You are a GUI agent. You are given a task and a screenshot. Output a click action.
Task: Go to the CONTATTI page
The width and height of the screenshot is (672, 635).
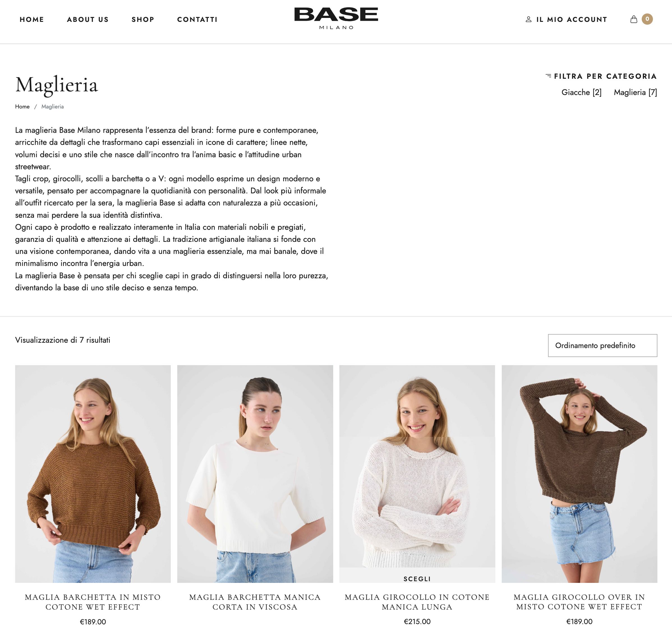[x=197, y=19]
